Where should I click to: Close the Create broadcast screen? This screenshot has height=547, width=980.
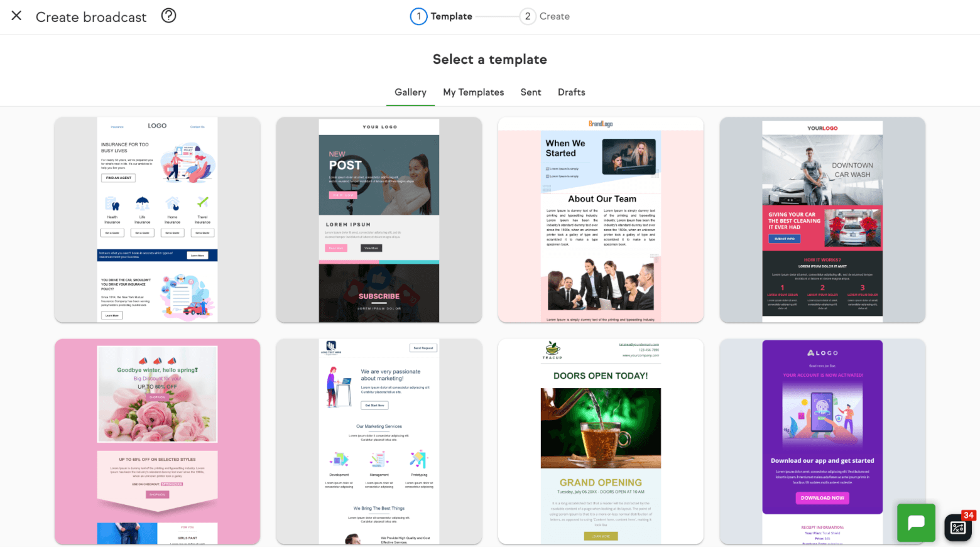click(x=16, y=16)
